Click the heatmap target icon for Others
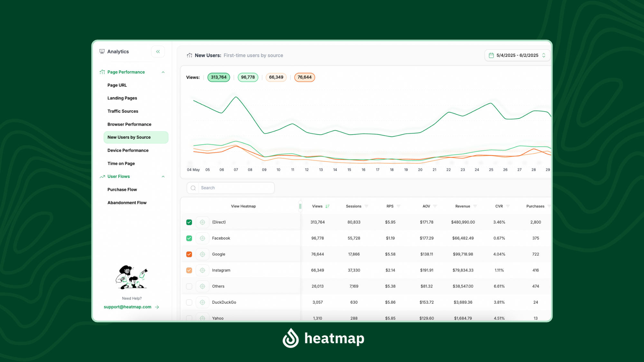 point(202,286)
